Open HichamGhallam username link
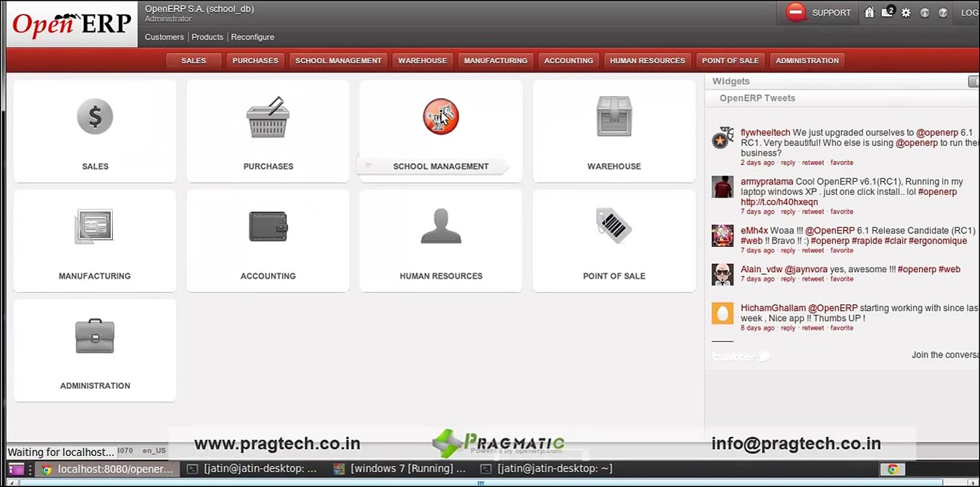Screen dimensions: 980x487 [773, 308]
